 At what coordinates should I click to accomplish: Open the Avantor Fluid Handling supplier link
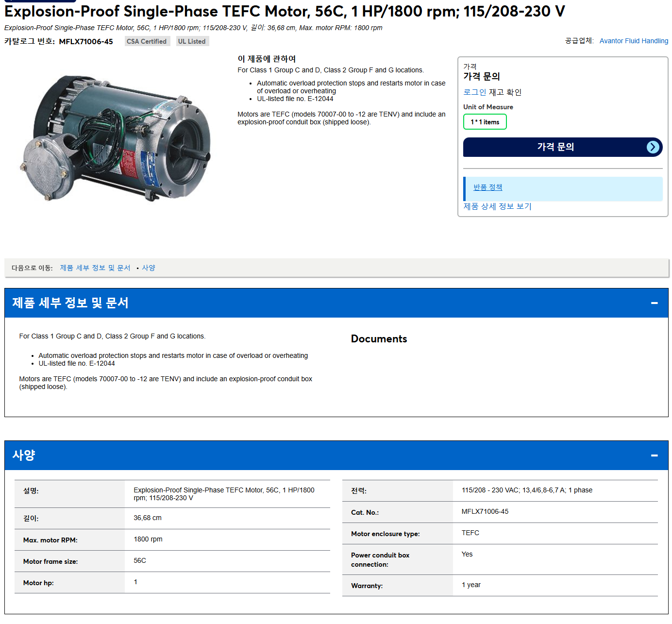[x=634, y=41]
